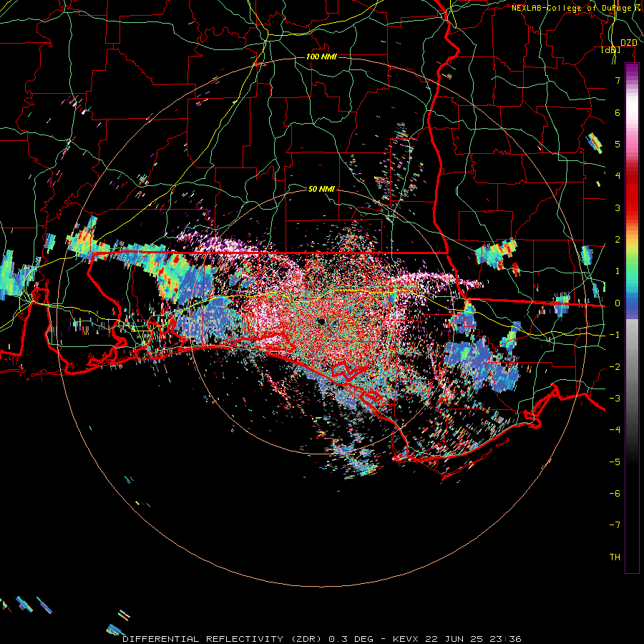
Task: Click the "-3" tick on the dB scale
Action: pos(615,398)
